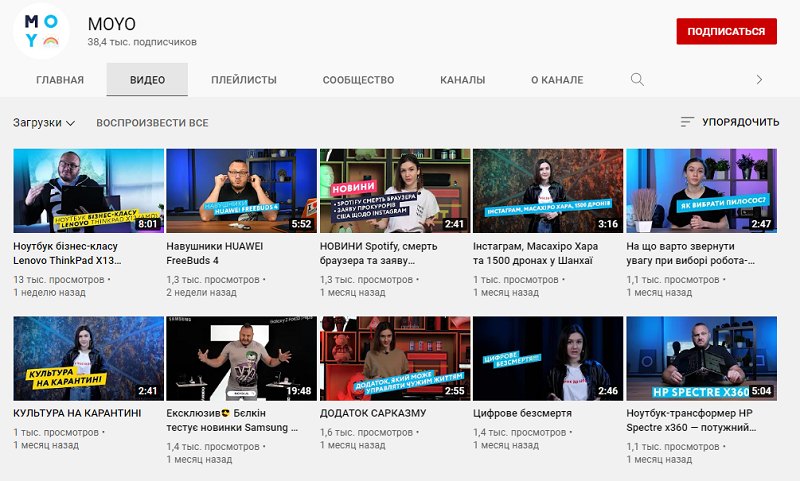This screenshot has width=800, height=481.
Task: Open Lenovo ThinkPad X13 video thumbnail
Action: [89, 191]
